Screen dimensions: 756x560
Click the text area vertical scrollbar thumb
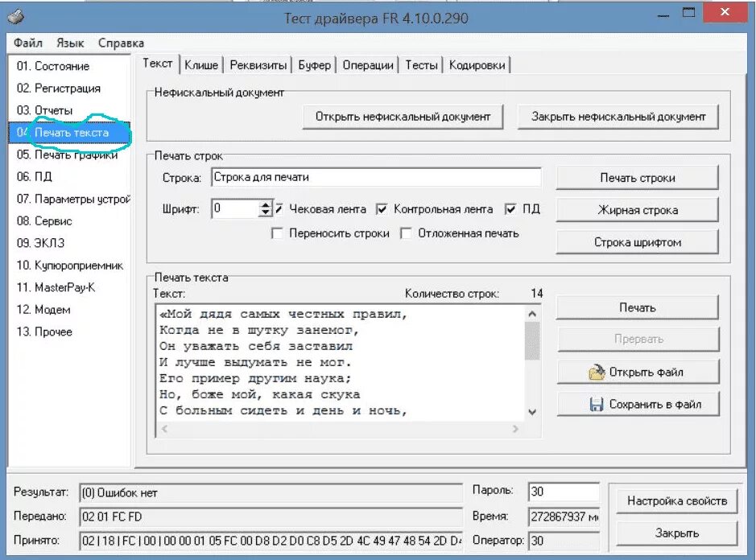click(x=532, y=340)
